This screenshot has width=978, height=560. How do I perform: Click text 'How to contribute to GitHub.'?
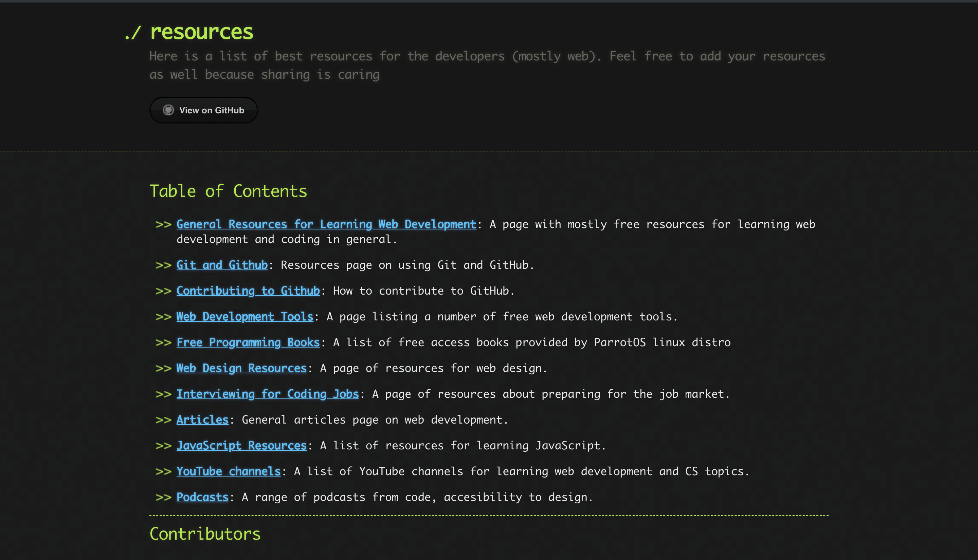(423, 291)
